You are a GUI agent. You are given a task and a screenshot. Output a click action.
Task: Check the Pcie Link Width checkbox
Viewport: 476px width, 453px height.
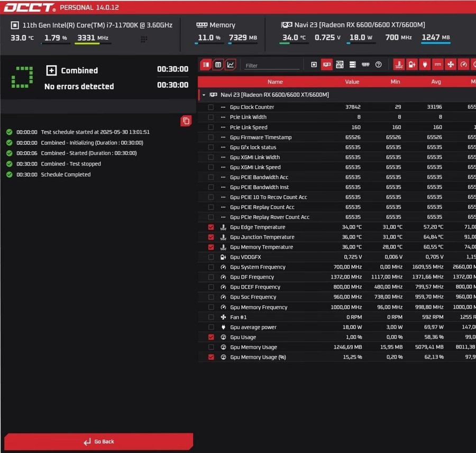coord(211,117)
